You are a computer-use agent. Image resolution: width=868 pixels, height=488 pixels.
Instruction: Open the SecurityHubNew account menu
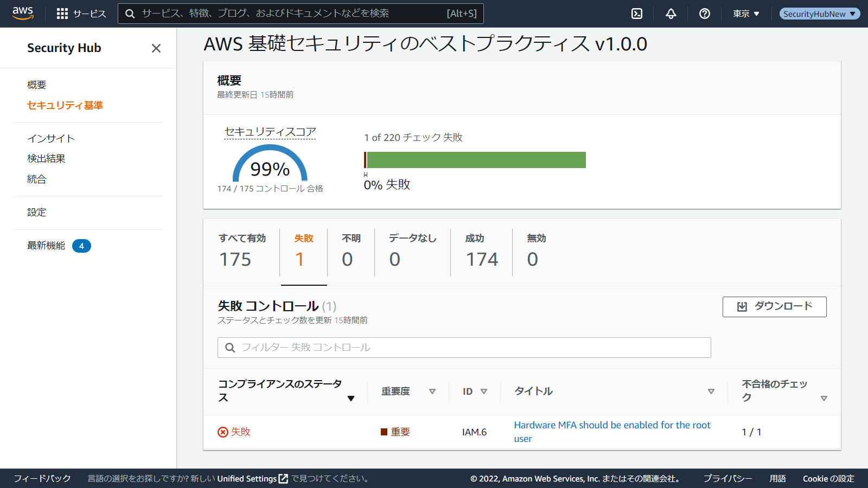(819, 14)
